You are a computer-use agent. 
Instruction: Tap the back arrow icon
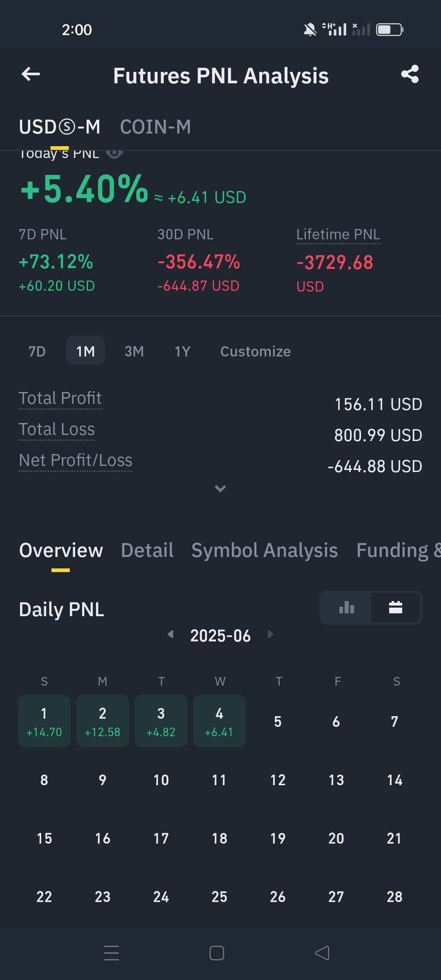click(x=31, y=74)
